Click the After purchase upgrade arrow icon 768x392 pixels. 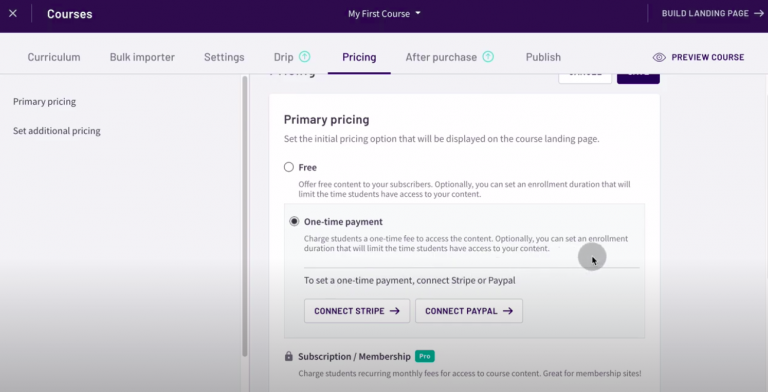coord(488,57)
